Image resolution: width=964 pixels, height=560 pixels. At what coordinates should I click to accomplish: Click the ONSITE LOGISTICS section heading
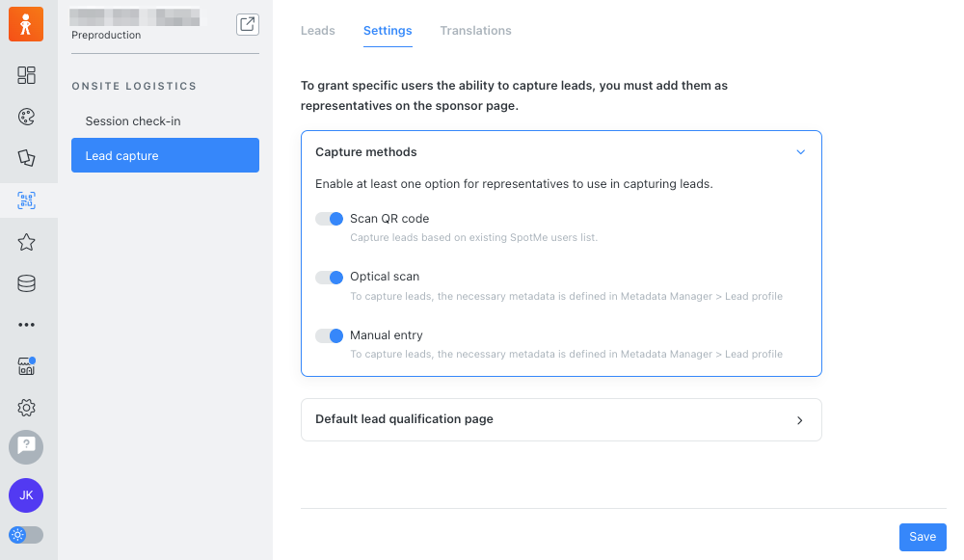(134, 86)
